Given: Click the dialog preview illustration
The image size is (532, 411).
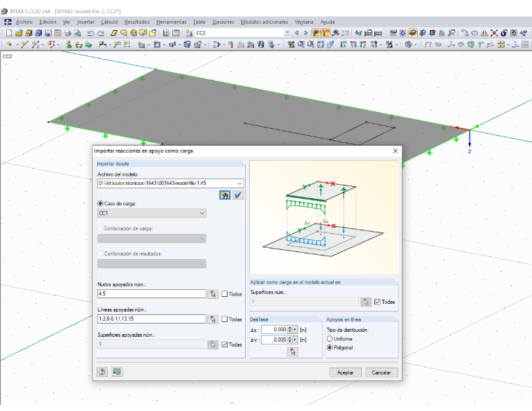Looking at the screenshot, I should [x=324, y=217].
